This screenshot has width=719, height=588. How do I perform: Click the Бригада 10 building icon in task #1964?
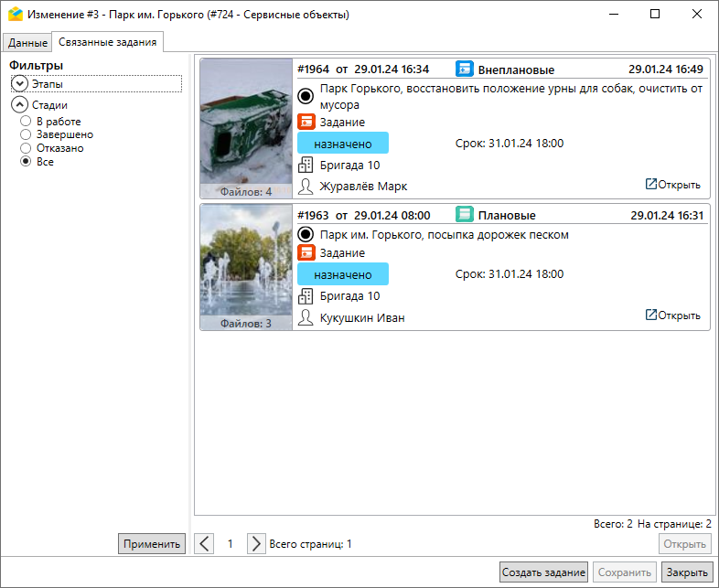(306, 166)
